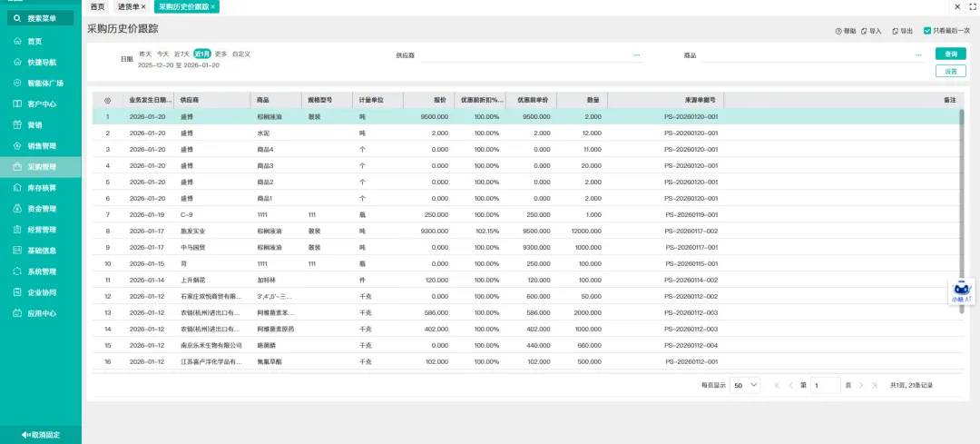Switch to the 首页 tab
The width and height of the screenshot is (980, 444).
click(97, 7)
